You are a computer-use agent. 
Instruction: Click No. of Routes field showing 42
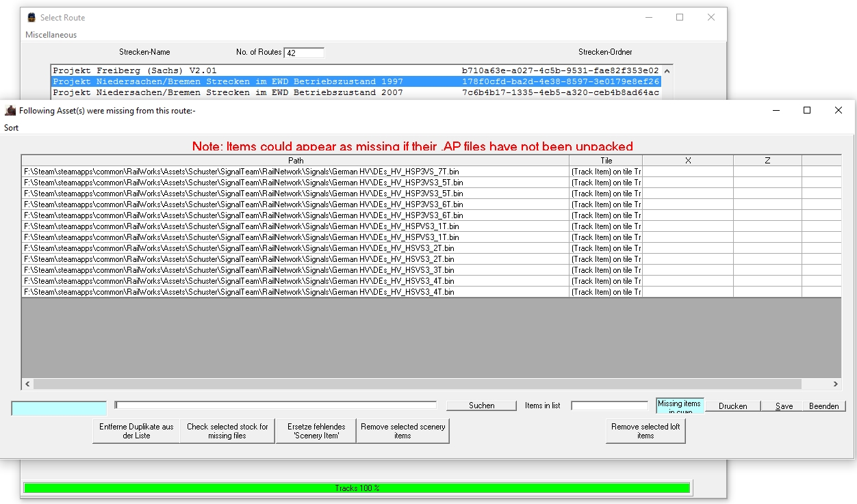point(304,53)
